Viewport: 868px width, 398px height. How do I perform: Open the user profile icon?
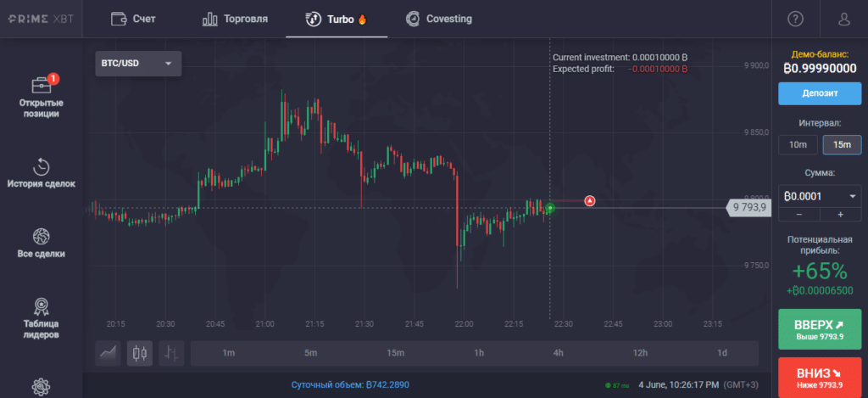(843, 19)
